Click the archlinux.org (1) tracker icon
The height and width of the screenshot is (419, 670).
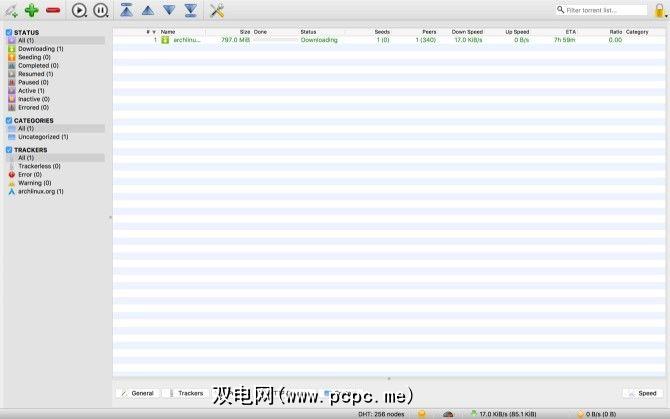[12, 191]
